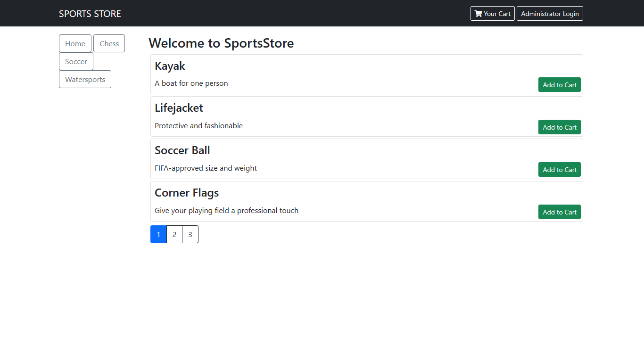
Task: Filter products by Chess category
Action: pos(109,43)
